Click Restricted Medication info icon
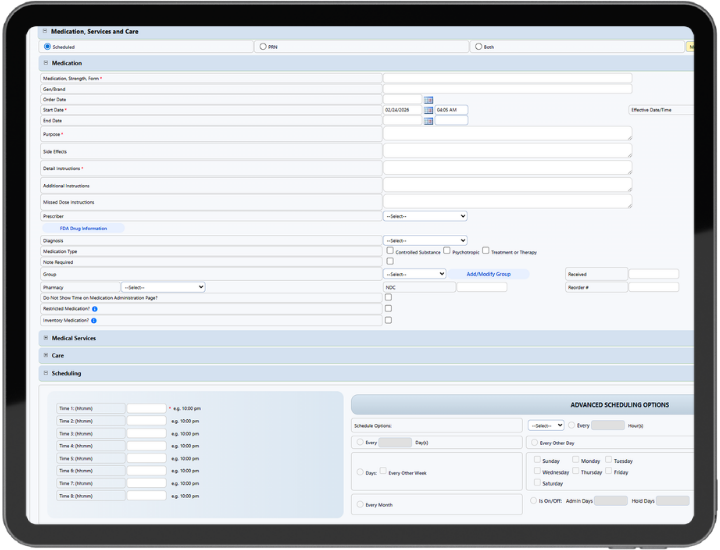The height and width of the screenshot is (550, 720). (x=95, y=309)
